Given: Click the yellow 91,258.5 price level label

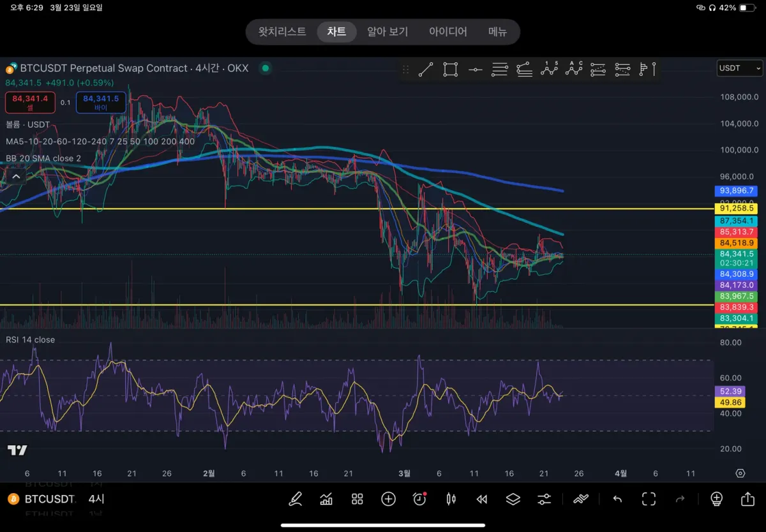Looking at the screenshot, I should pos(737,209).
